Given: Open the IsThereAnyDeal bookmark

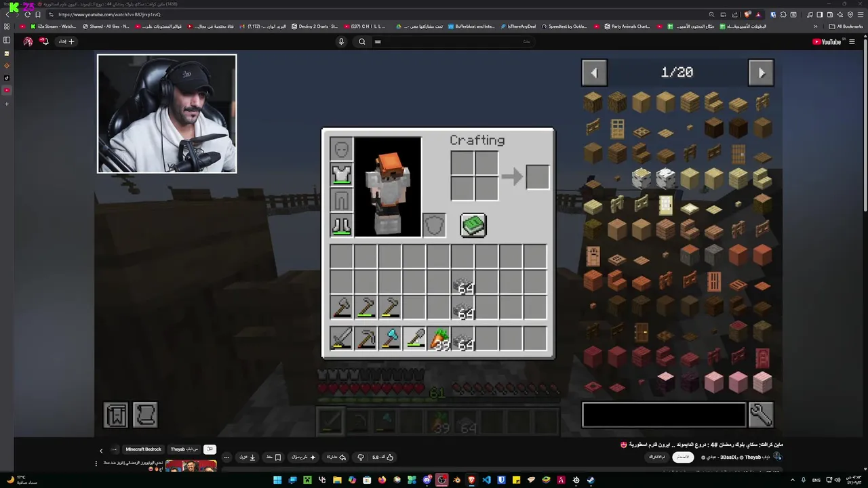Looking at the screenshot, I should point(518,26).
